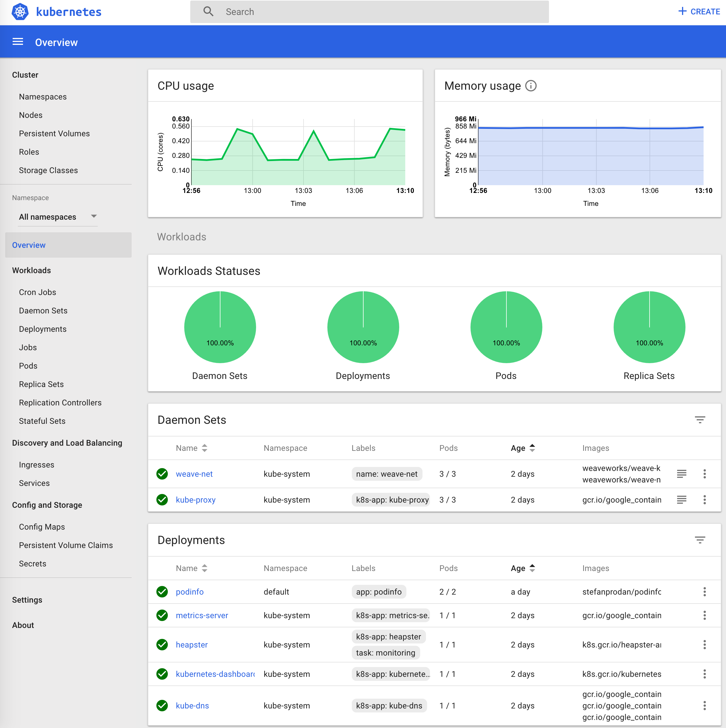The height and width of the screenshot is (728, 726).
Task: Click the Workloads section in sidebar
Action: point(31,271)
